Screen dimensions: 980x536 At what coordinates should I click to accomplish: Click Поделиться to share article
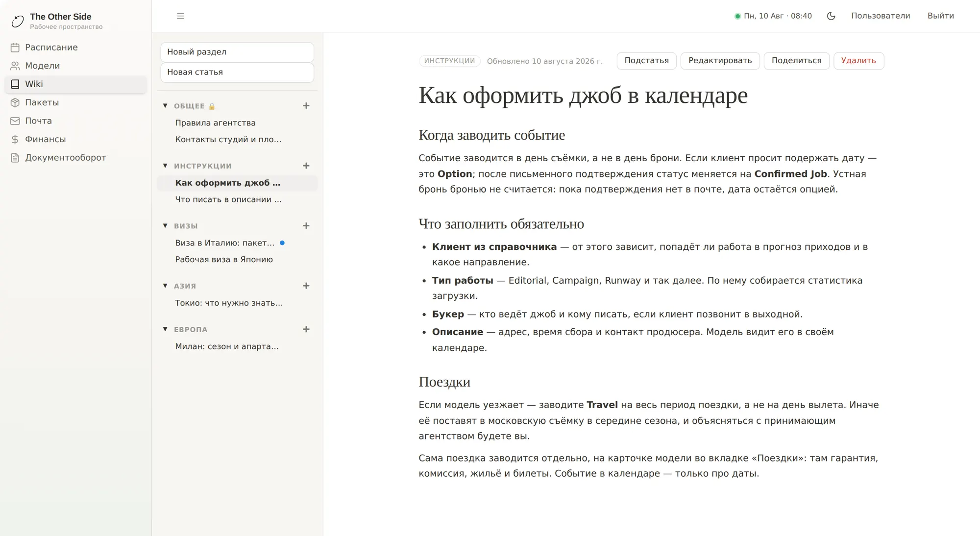796,61
